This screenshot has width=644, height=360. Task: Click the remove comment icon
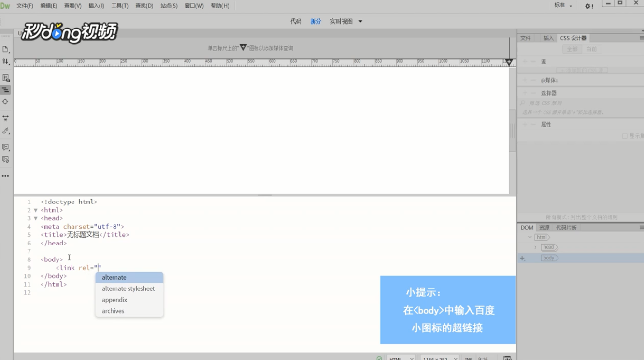point(6,159)
